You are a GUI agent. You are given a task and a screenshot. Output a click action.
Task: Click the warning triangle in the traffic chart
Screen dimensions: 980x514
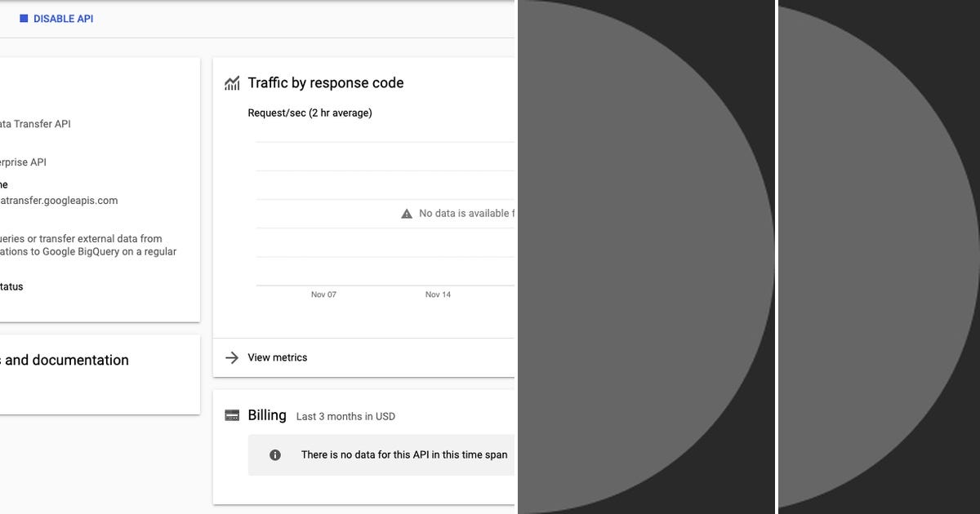pyautogui.click(x=406, y=213)
